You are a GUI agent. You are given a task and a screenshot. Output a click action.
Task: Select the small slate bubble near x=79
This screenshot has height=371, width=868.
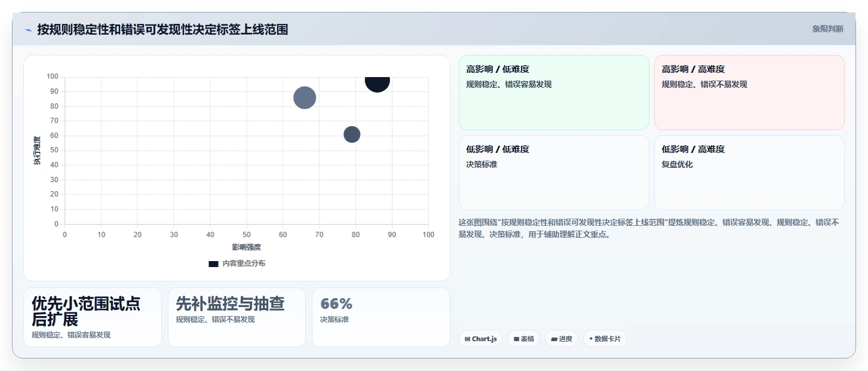point(352,134)
